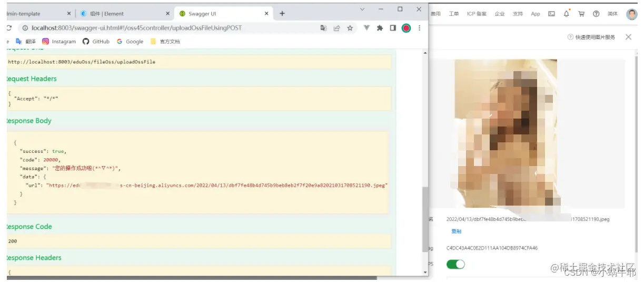Click the "success": true line
This screenshot has width=644, height=282.
pyautogui.click(x=43, y=151)
